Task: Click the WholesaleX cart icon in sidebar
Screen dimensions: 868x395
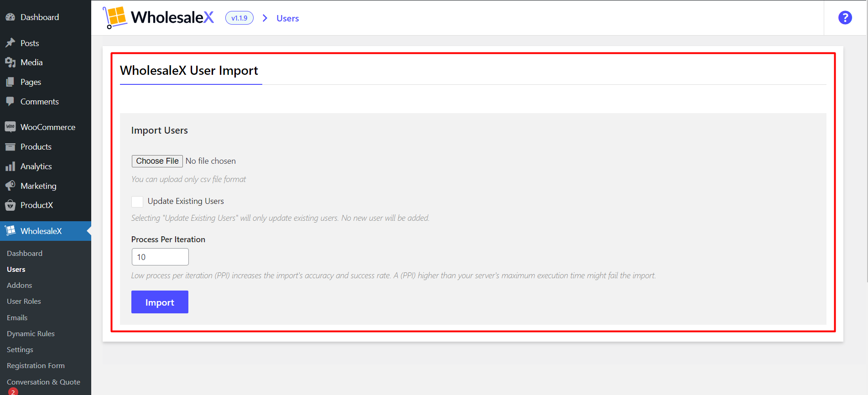Action: click(x=10, y=231)
